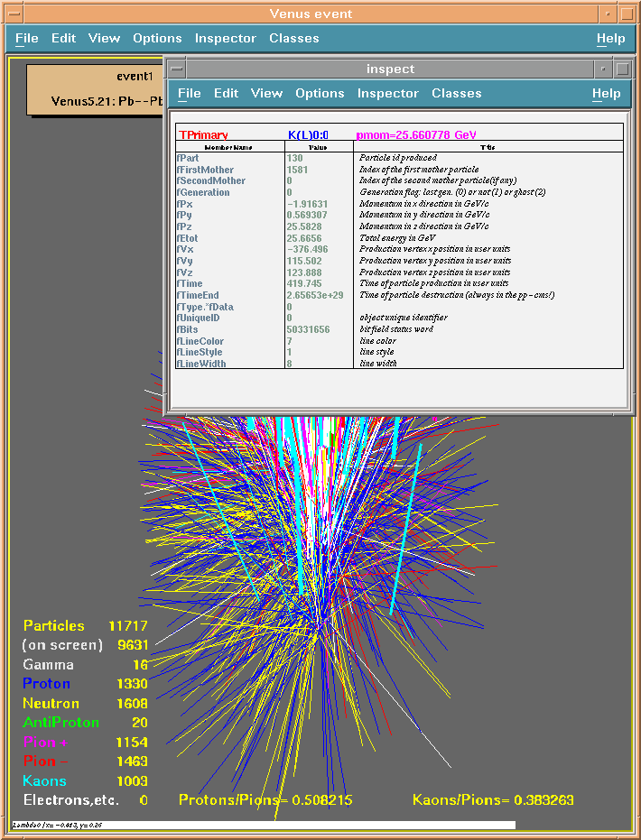Open Inspector menu in Venus event window

[226, 39]
